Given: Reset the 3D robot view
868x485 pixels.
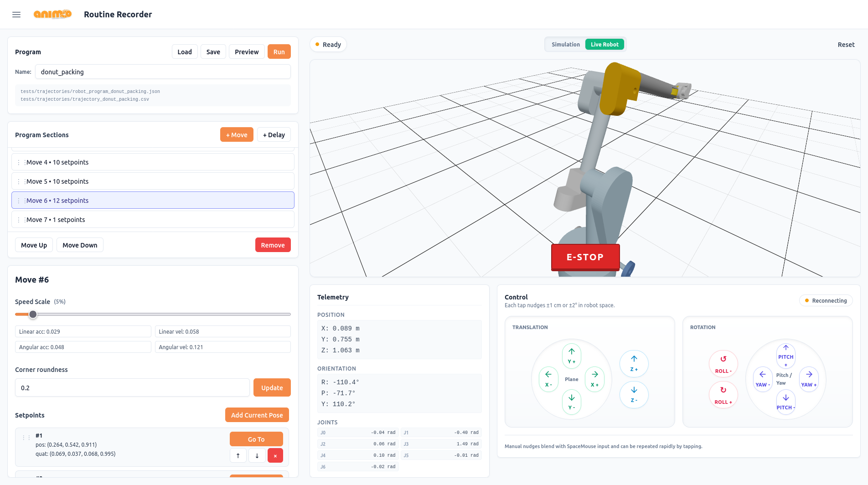Looking at the screenshot, I should (846, 45).
